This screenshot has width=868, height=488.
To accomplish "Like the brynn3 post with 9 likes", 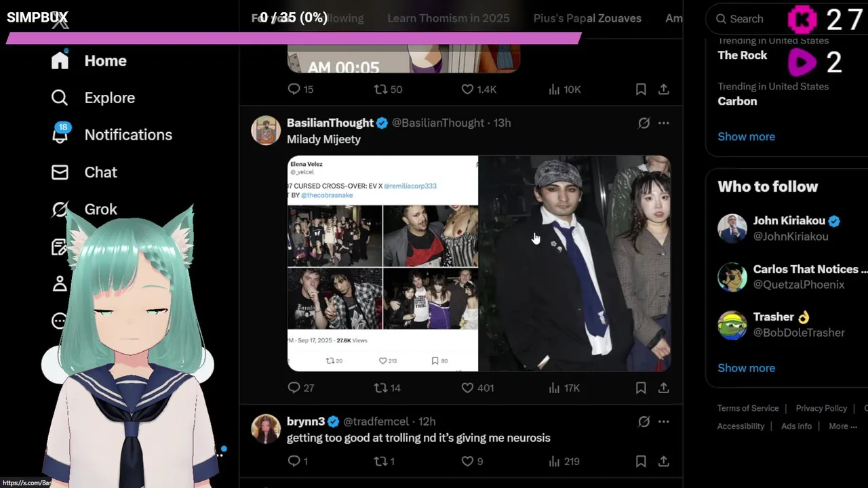I will [472, 461].
